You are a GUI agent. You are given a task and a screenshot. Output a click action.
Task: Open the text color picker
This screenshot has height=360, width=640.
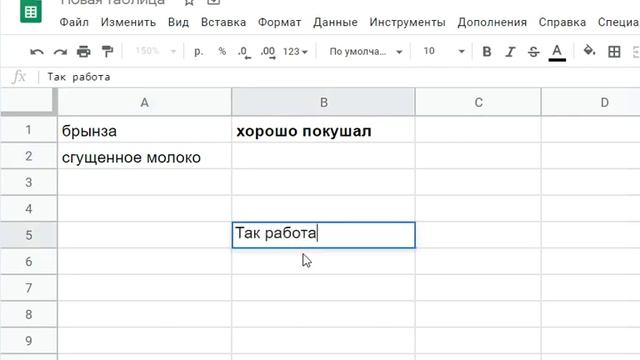point(557,52)
